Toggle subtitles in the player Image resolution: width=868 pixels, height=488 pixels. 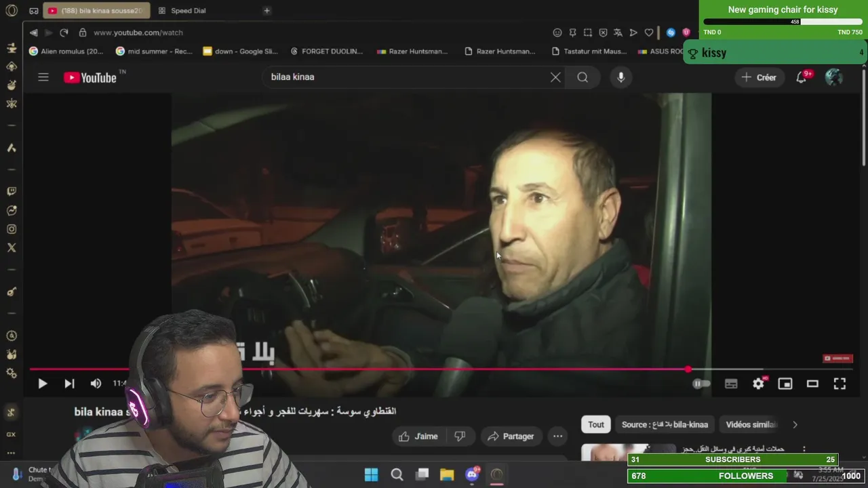731,384
